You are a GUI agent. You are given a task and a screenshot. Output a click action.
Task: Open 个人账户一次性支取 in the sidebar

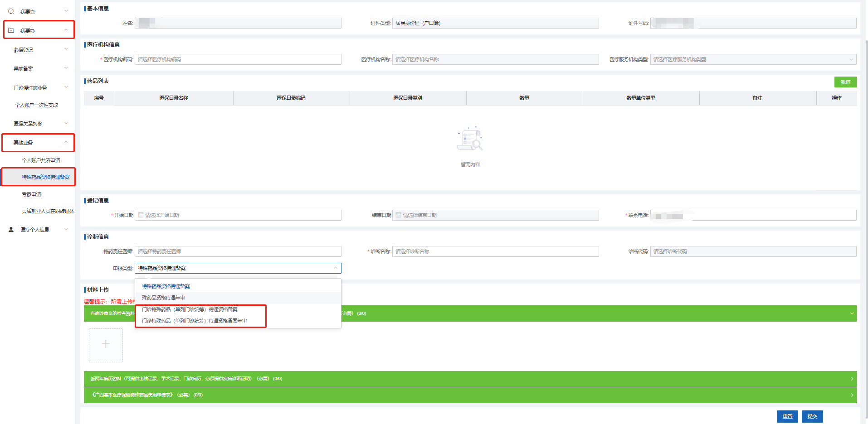(x=36, y=105)
